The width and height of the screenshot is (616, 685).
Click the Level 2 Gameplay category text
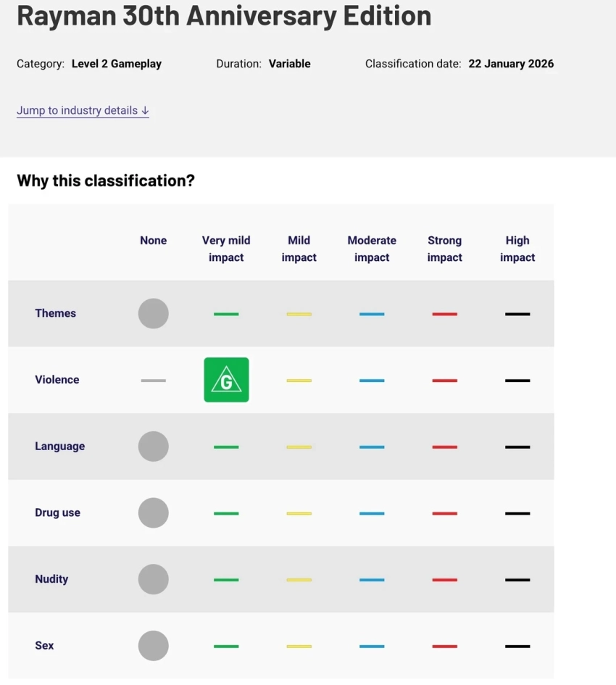coord(117,64)
